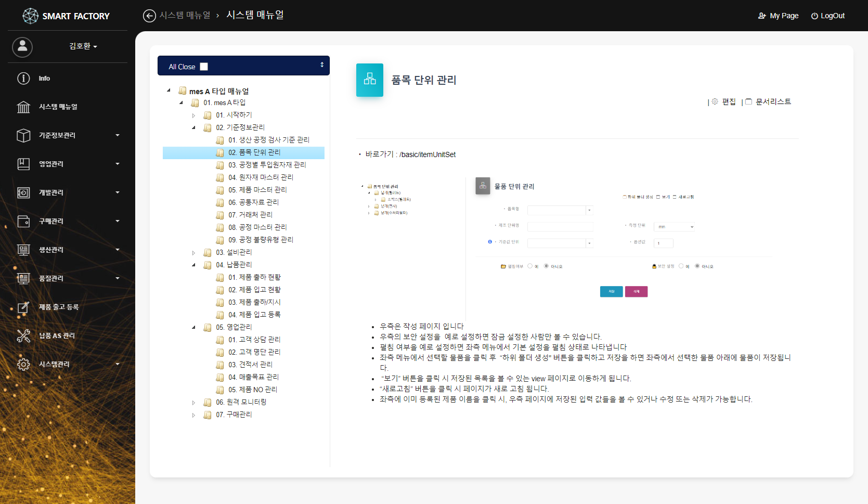
Task: Click the 제품 출고 등록 edit icon
Action: [23, 307]
